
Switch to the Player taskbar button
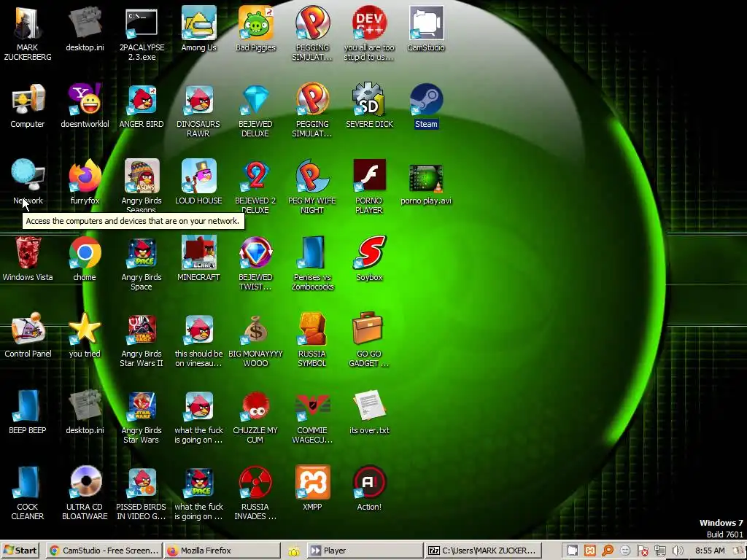(364, 551)
